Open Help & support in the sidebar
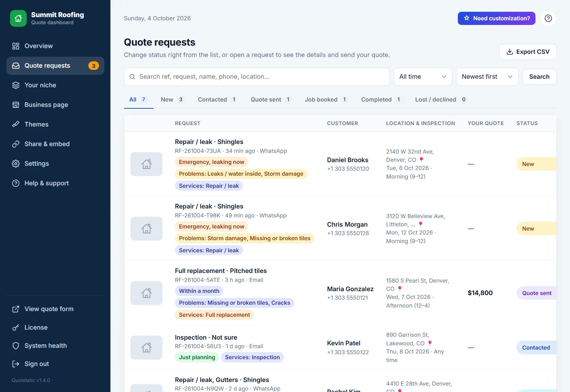 click(x=55, y=183)
